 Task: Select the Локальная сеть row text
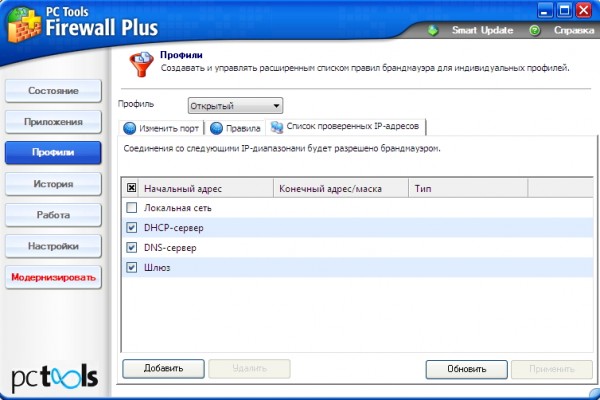coord(178,208)
